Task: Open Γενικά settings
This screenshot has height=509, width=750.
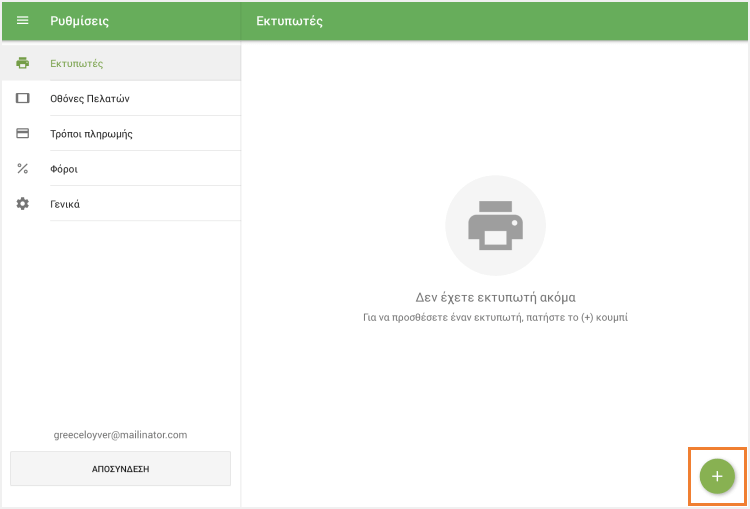Action: point(121,204)
